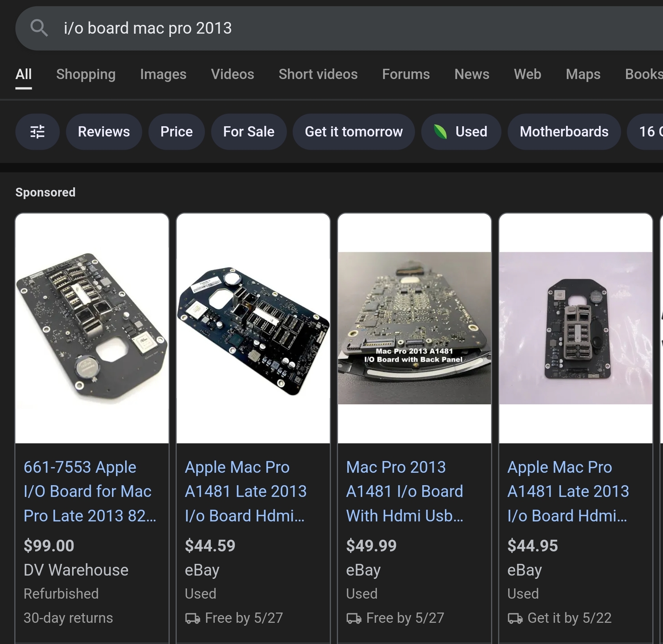
Task: Open the Maps tab
Action: click(x=583, y=74)
